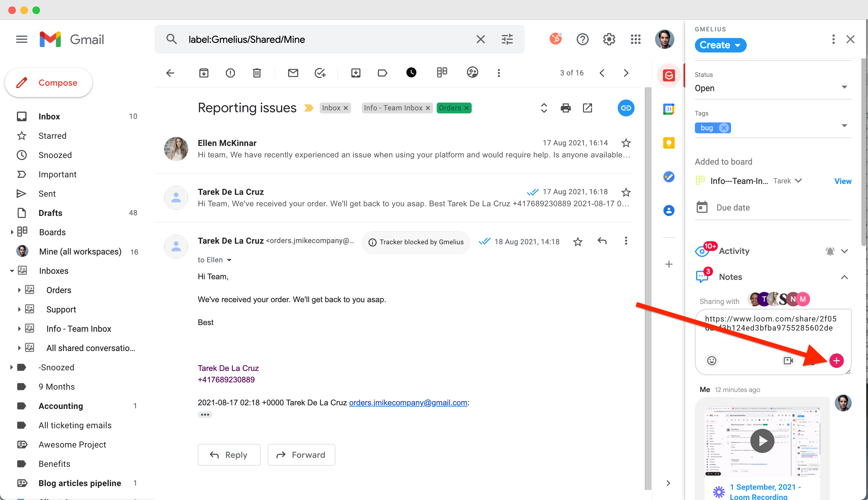This screenshot has width=868, height=500.
Task: Remove the Info - Team Inbox label
Action: click(428, 108)
